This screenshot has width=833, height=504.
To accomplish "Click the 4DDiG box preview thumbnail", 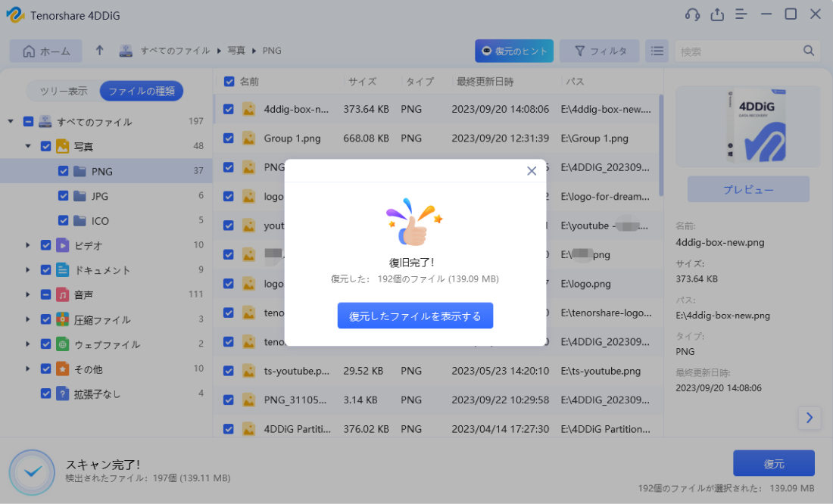I will point(748,126).
